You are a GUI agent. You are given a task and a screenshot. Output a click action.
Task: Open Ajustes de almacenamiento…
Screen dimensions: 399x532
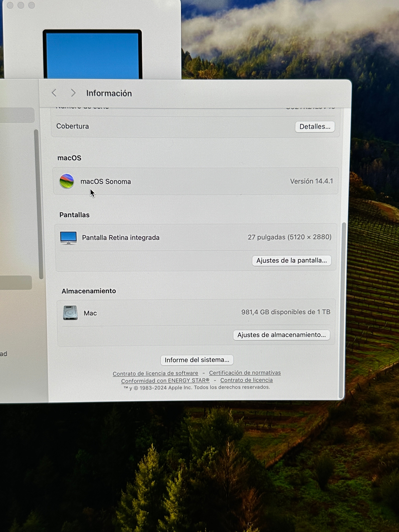[x=281, y=335]
